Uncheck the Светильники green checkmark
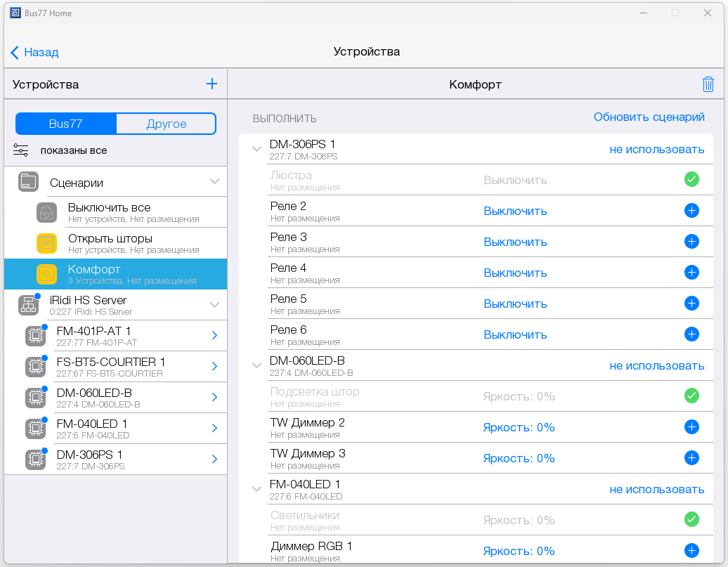This screenshot has width=728, height=567. pyautogui.click(x=691, y=520)
